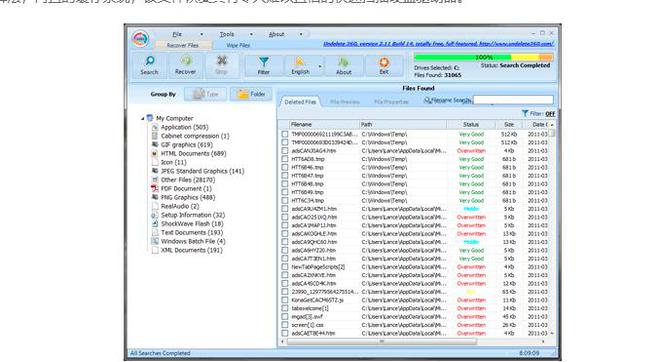Check the box for HTT6AD8.tmp

(285, 159)
